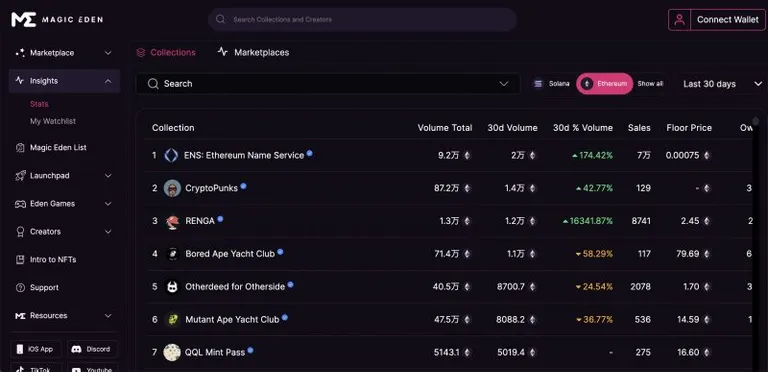Switch to the Solana chain filter

point(552,84)
